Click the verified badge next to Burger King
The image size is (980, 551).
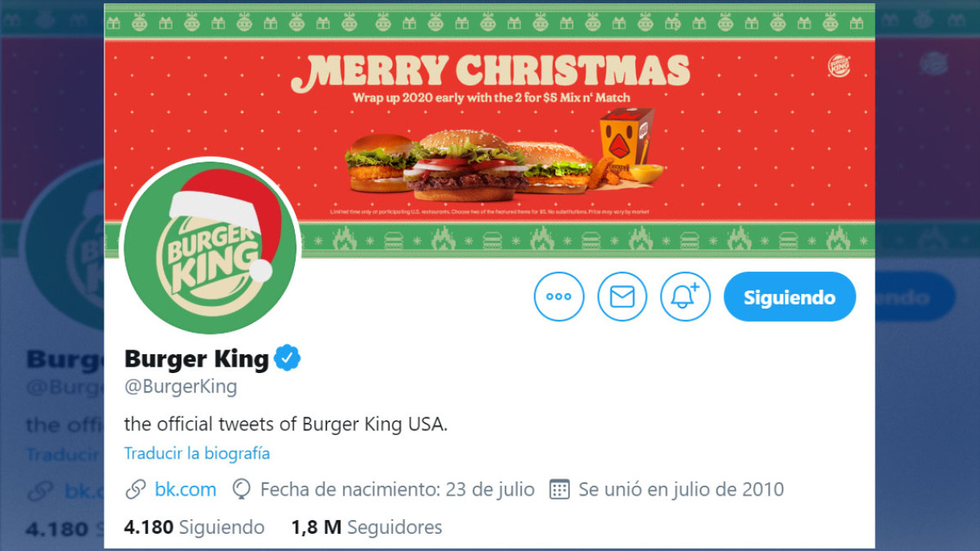[286, 357]
